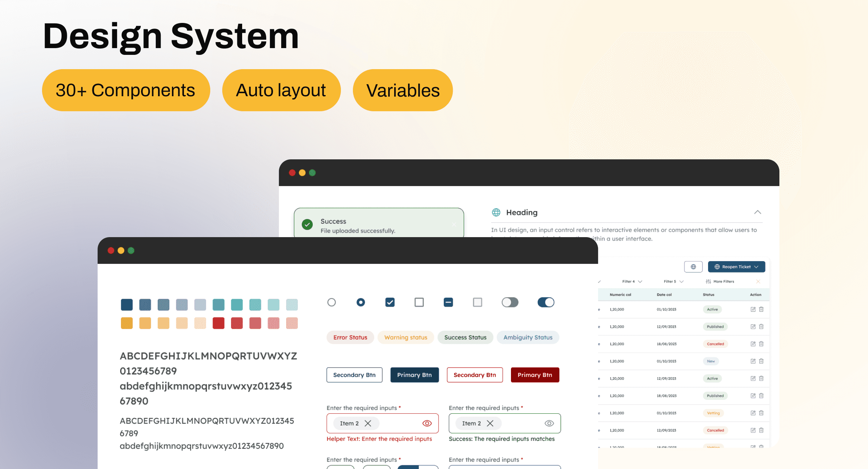Click the Status column header
The image size is (868, 469).
[x=708, y=295]
